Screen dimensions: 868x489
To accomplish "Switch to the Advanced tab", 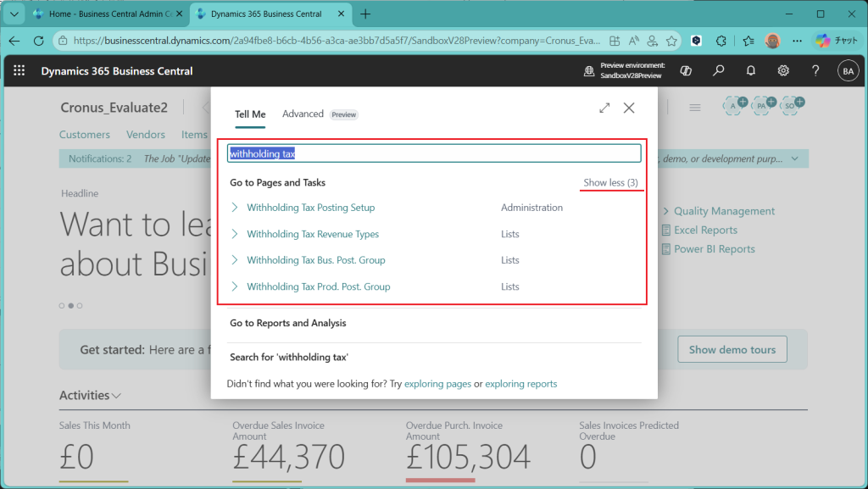I will (303, 114).
